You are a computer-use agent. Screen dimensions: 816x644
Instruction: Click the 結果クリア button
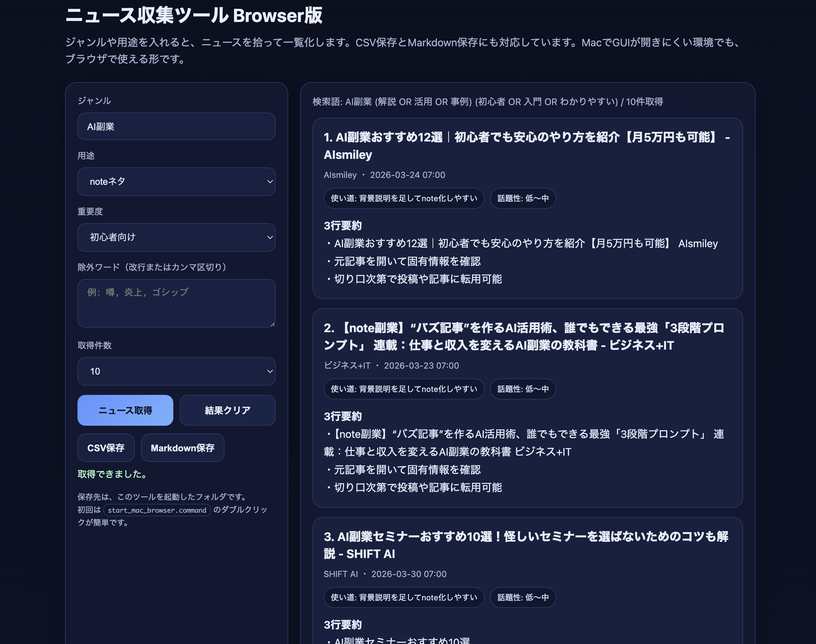click(x=227, y=410)
